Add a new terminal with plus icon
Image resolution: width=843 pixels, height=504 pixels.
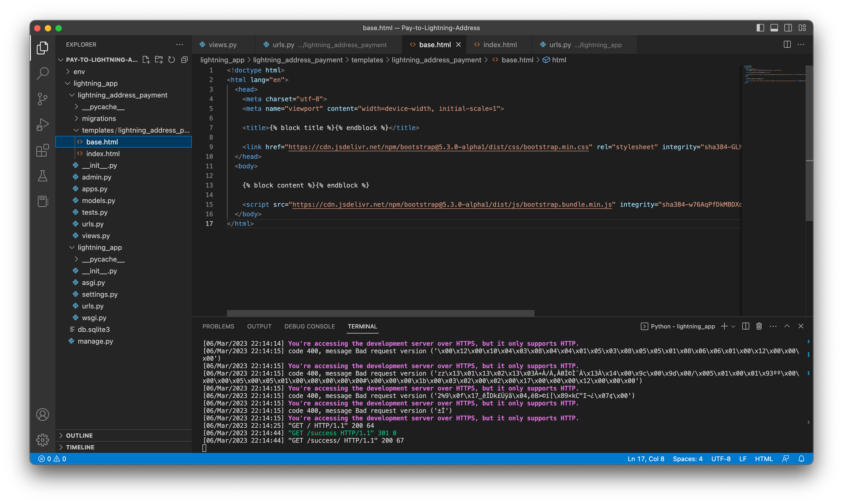coord(724,326)
